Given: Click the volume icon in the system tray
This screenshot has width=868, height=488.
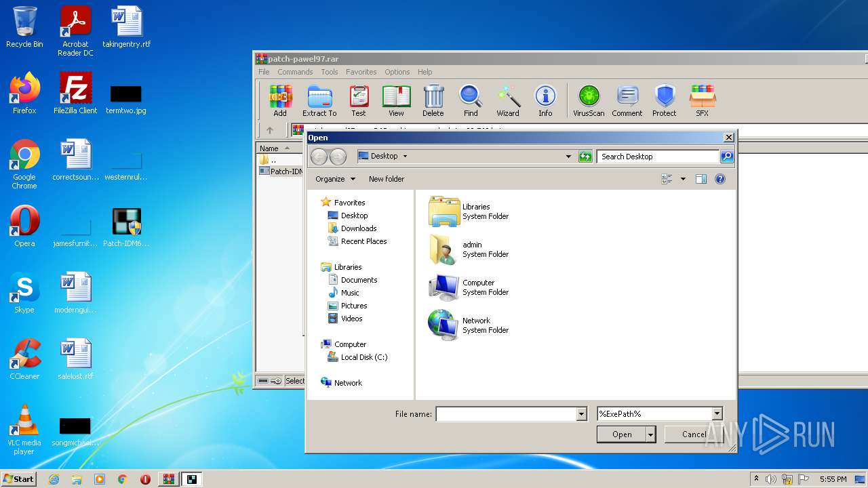Looking at the screenshot, I should (x=771, y=479).
